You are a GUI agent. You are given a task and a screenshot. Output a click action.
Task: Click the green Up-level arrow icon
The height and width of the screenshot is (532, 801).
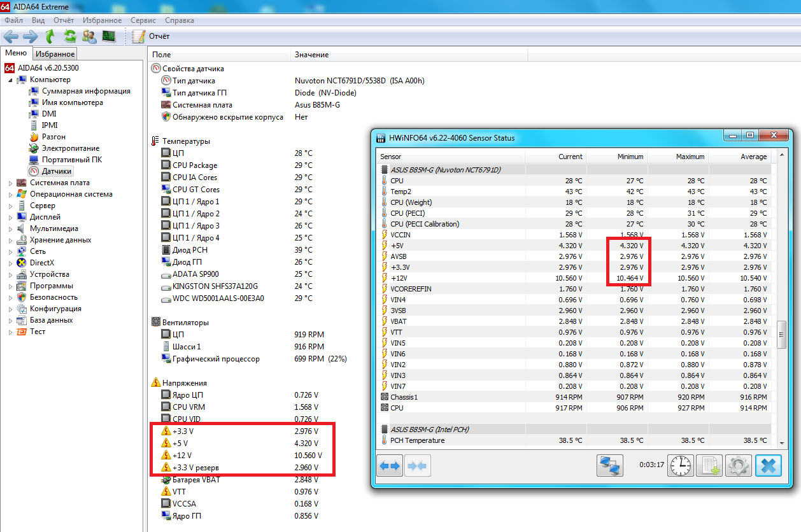(x=50, y=36)
